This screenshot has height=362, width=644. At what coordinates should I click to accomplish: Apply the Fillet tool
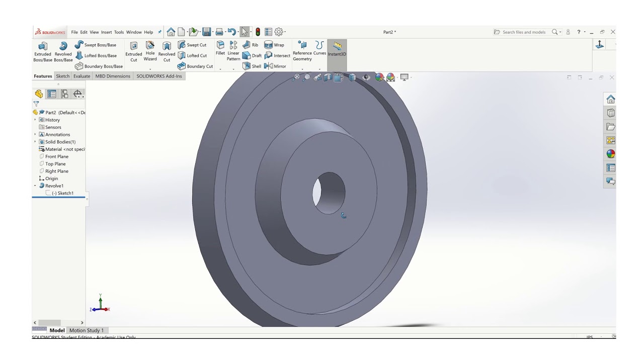click(220, 49)
